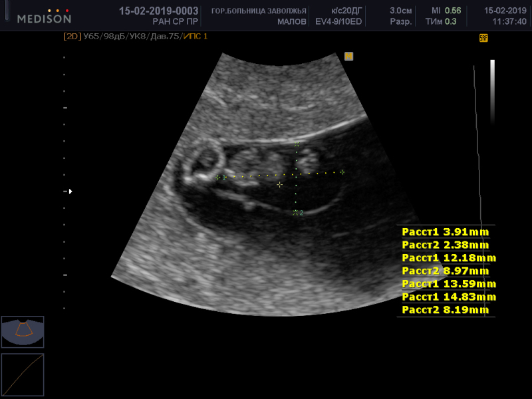Viewport: 532px width, 399px height.
Task: Select caliper endpoint labeled 2
Action: click(295, 213)
